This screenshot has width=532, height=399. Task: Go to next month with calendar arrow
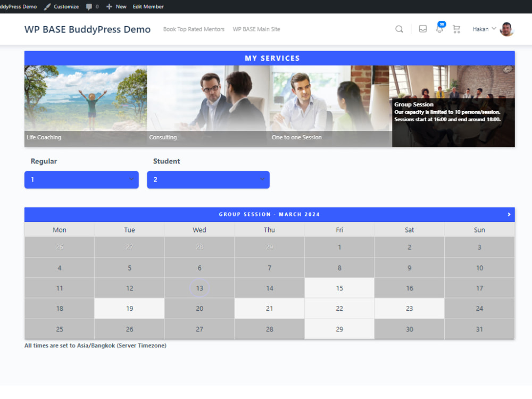pos(509,214)
